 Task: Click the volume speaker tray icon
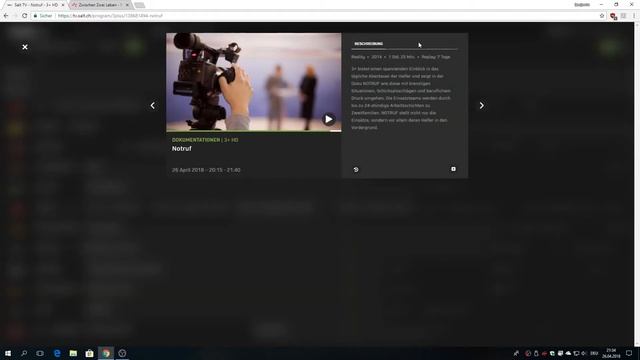point(584,353)
